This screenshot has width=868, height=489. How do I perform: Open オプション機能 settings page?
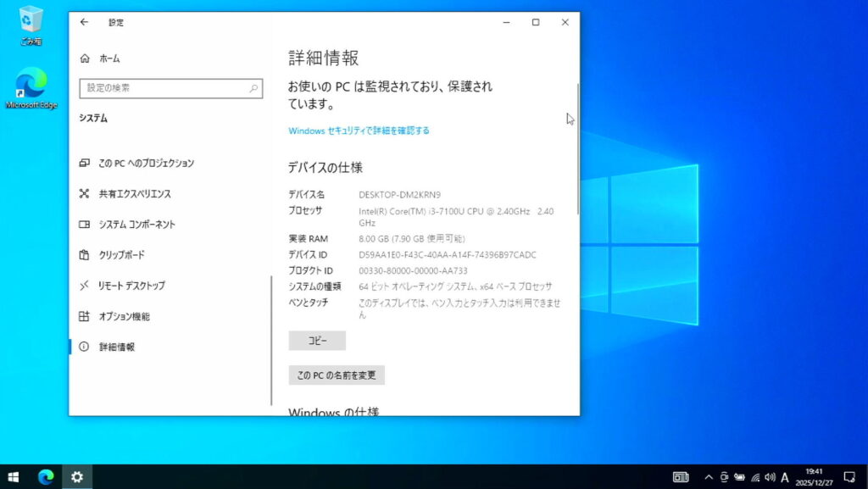[124, 316]
